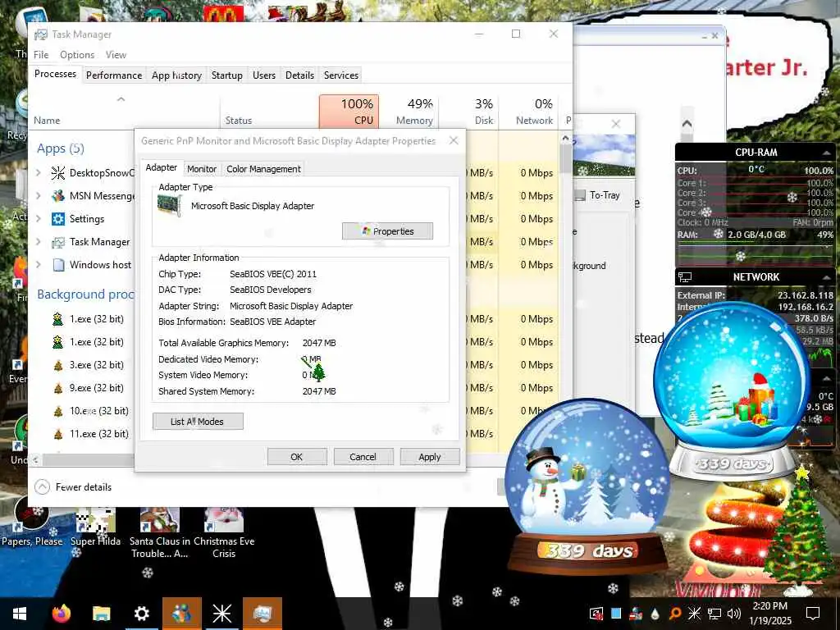Open the Action Center notification icon
840x630 pixels.
[813, 614]
